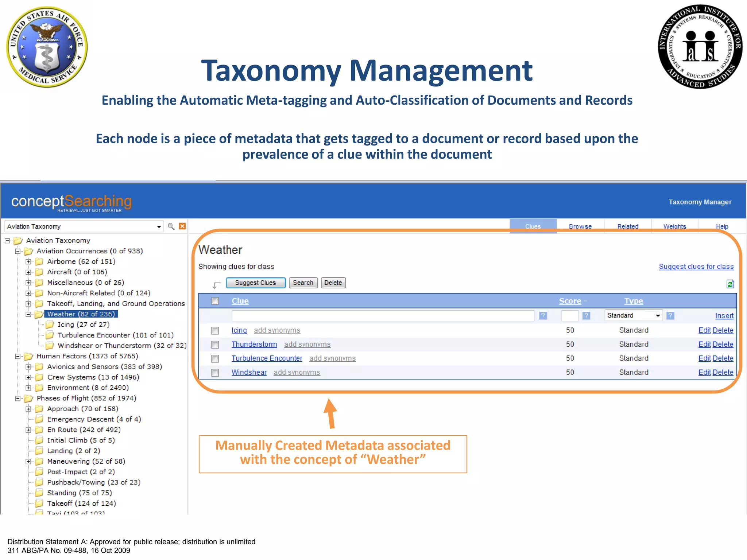This screenshot has width=747, height=560.
Task: Switch to the Clues tab
Action: [533, 226]
